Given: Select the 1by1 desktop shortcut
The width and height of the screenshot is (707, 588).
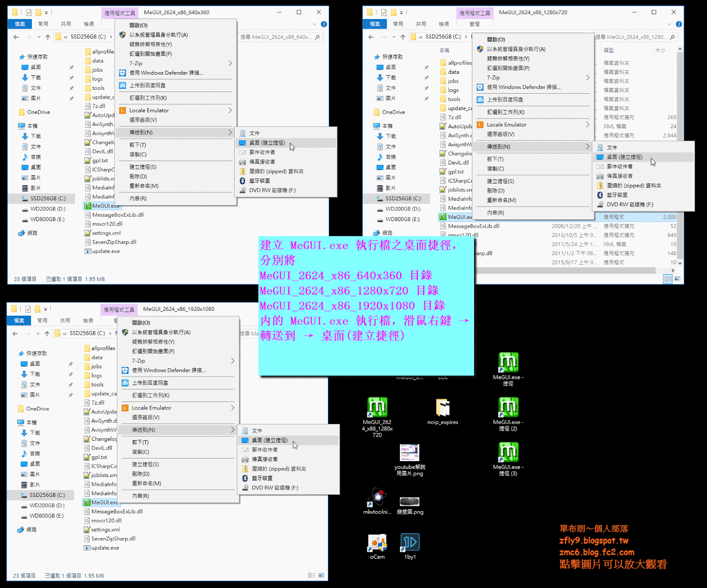Looking at the screenshot, I should click(x=410, y=546).
